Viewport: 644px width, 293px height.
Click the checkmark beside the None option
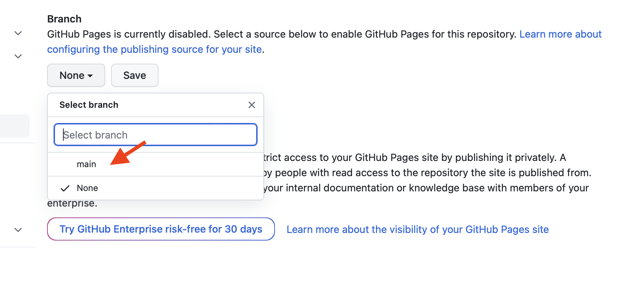(65, 188)
